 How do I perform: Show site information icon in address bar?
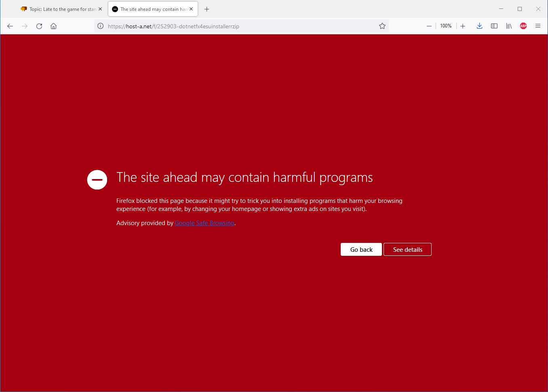point(101,26)
